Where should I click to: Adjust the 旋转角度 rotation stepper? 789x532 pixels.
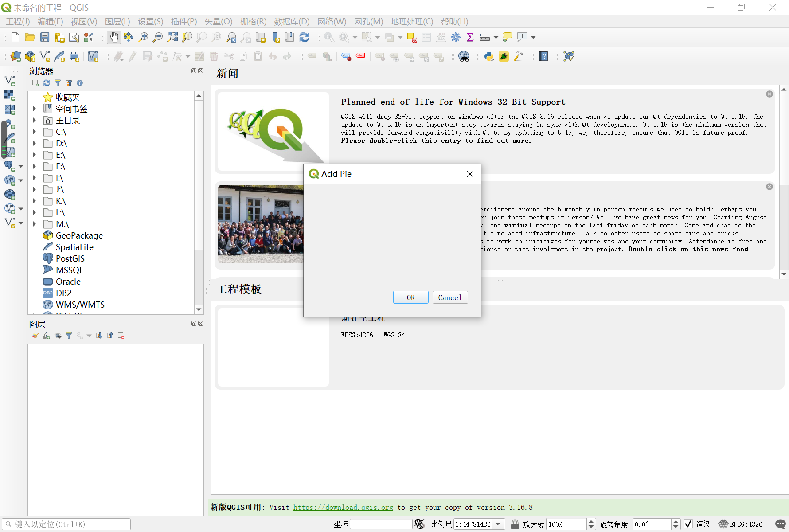click(x=676, y=524)
